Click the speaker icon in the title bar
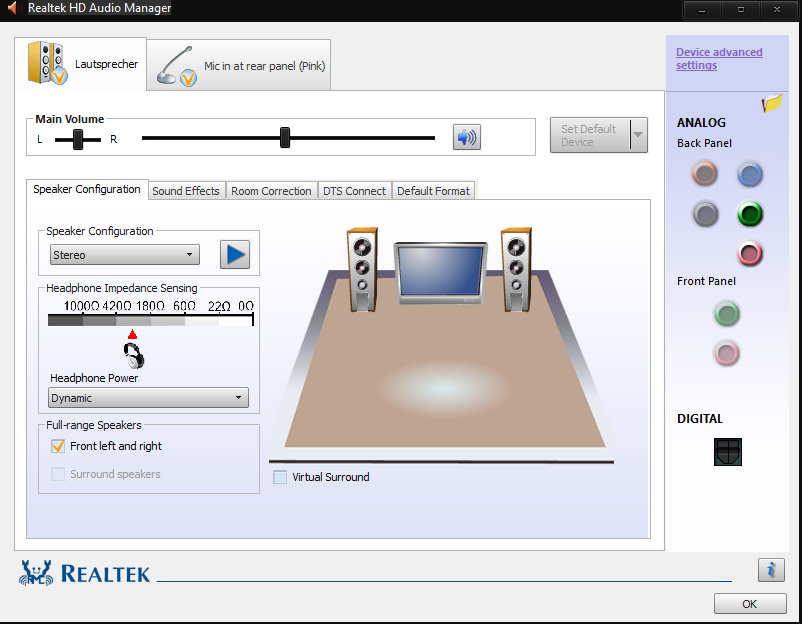802x624 pixels. (x=13, y=8)
